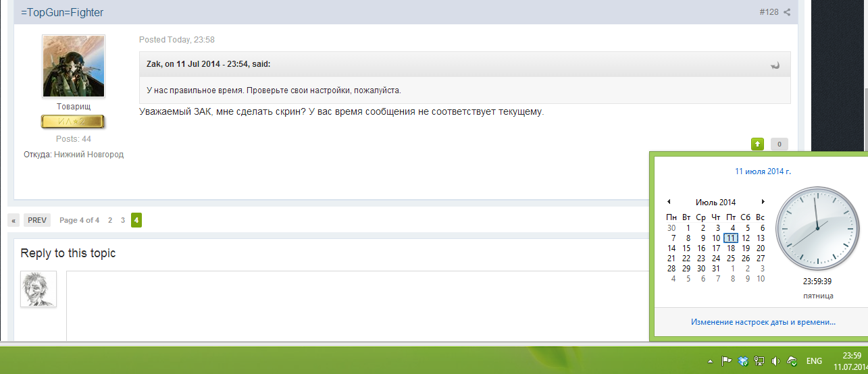868x374 pixels.
Task: Click the cloud sync tray icon with checkmark
Action: click(x=792, y=361)
